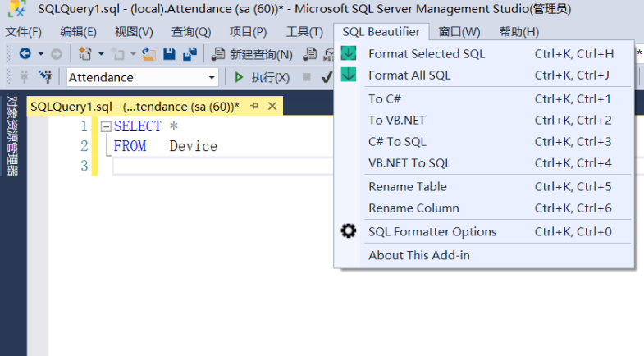Viewport: 644px width, 356px height.
Task: Choose Rename Table
Action: point(484,186)
